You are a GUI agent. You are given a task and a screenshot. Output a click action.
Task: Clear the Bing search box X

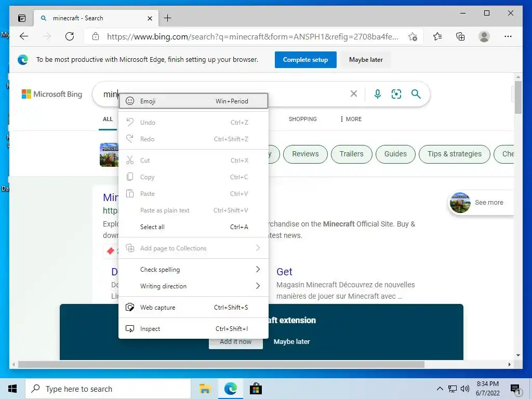(353, 94)
